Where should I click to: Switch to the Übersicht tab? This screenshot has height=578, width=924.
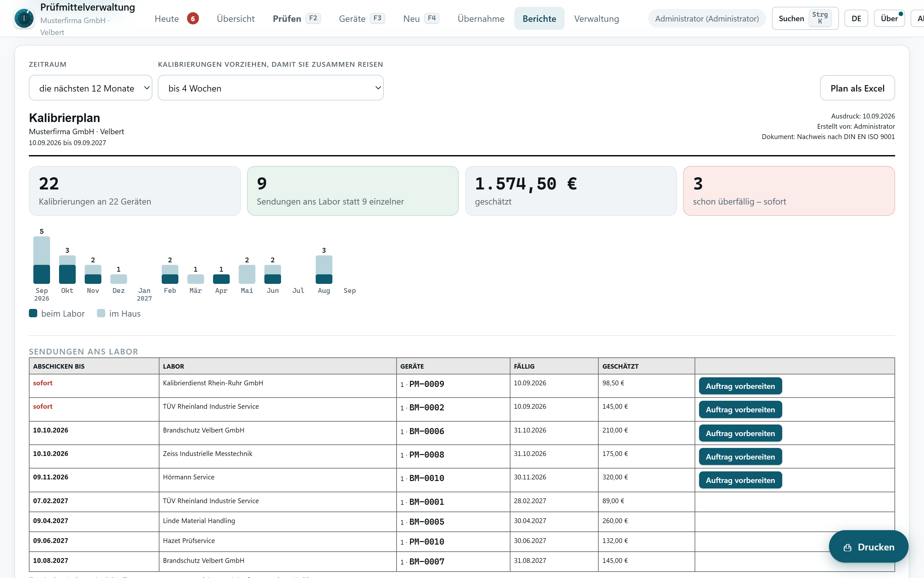pyautogui.click(x=235, y=18)
